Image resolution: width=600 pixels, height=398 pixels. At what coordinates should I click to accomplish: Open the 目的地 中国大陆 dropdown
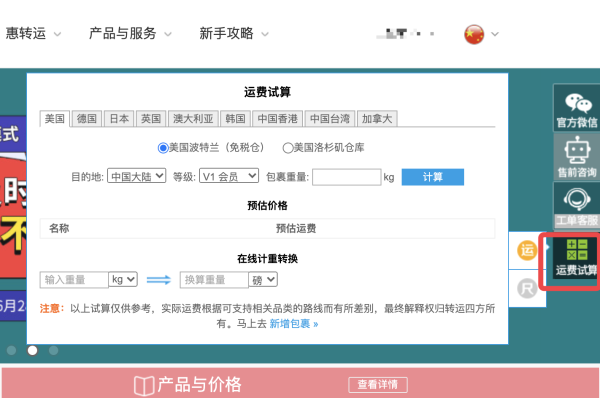[x=137, y=176]
